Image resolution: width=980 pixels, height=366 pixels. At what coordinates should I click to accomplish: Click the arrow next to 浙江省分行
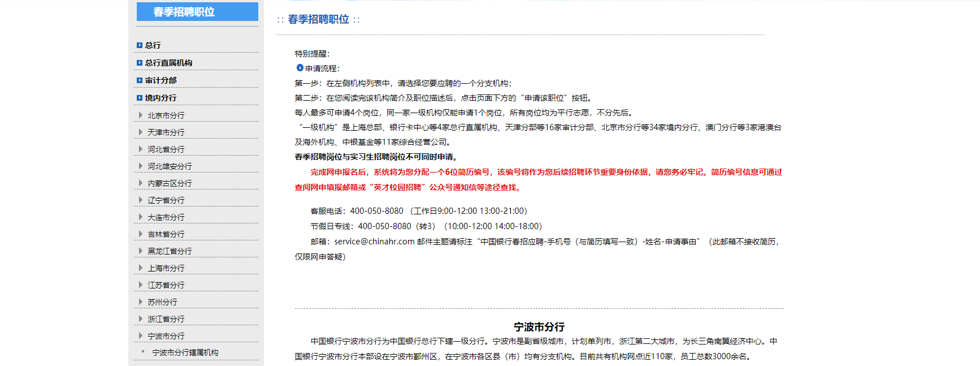point(141,318)
